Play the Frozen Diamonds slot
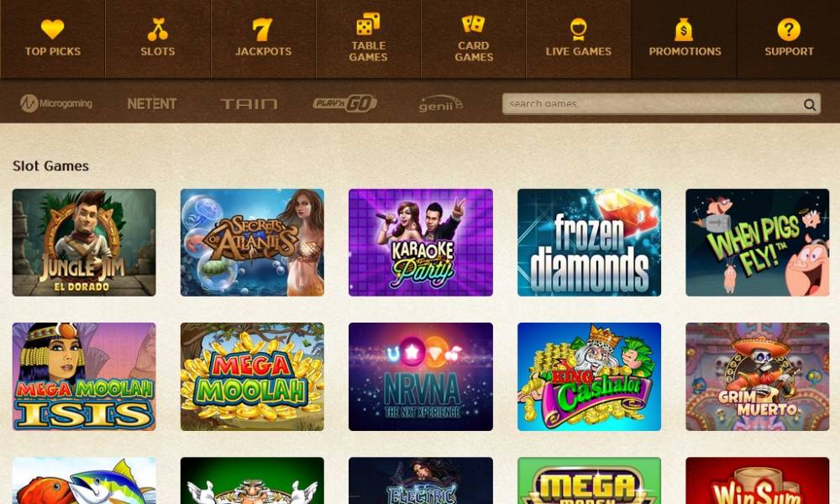 coord(590,242)
